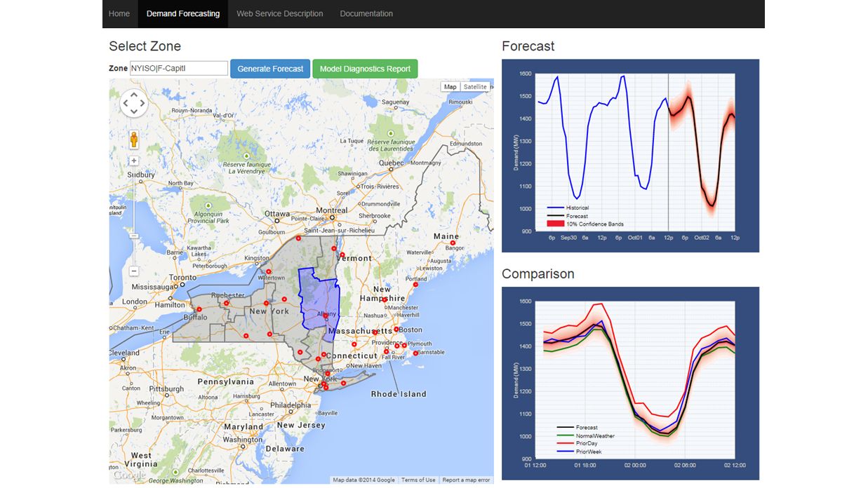Screen dimensions: 868x488
Task: Click the red marker at Buffalo
Action: click(199, 309)
